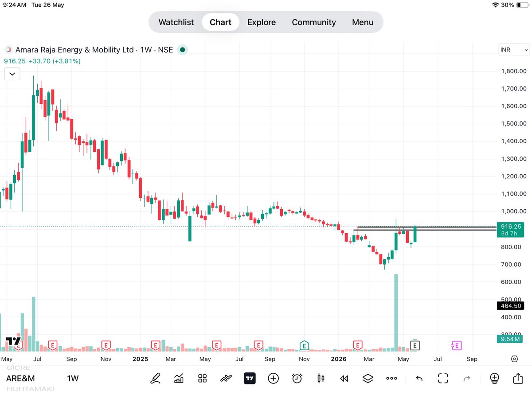Screen dimensions: 532x399
Task: Tap the +33.70 (+3.81%) change value
Action: 55,61
